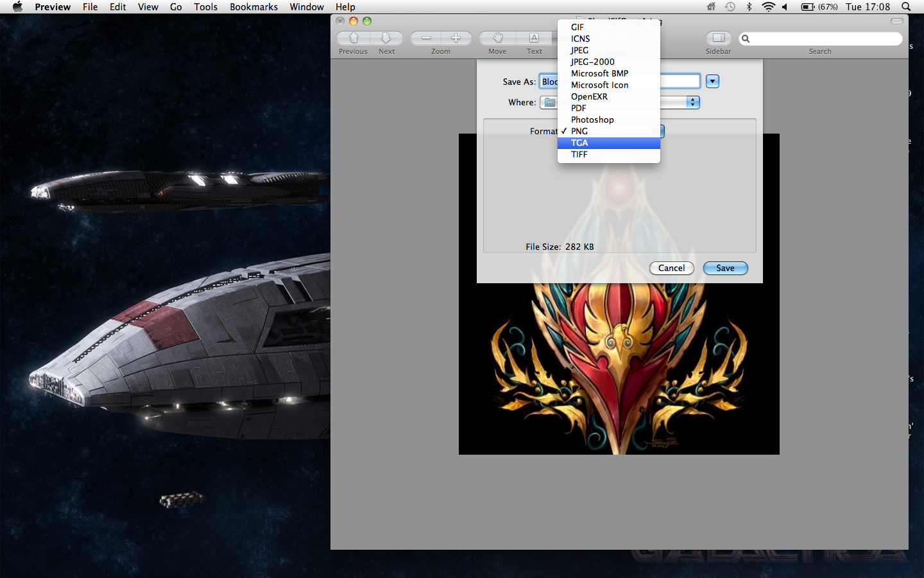924x578 pixels.
Task: Open the Bookmarks menu
Action: (x=253, y=6)
